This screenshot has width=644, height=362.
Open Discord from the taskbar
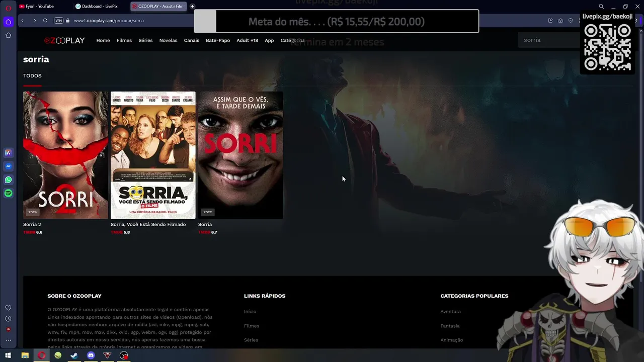[x=91, y=355]
